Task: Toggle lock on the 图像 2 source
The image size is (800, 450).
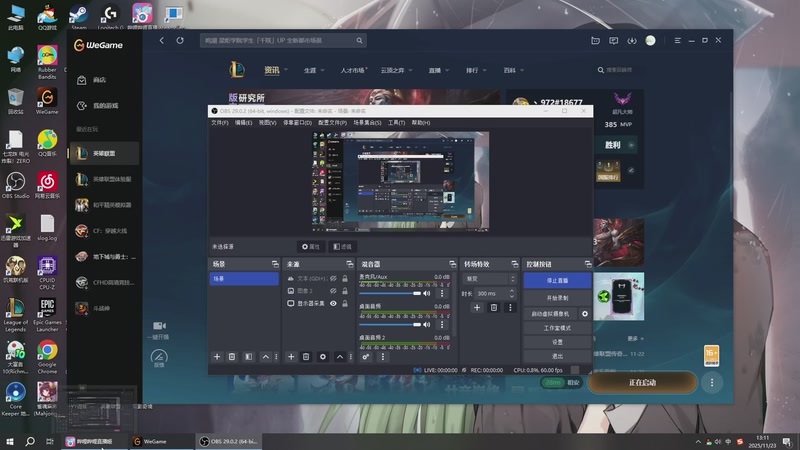Action: (x=345, y=291)
